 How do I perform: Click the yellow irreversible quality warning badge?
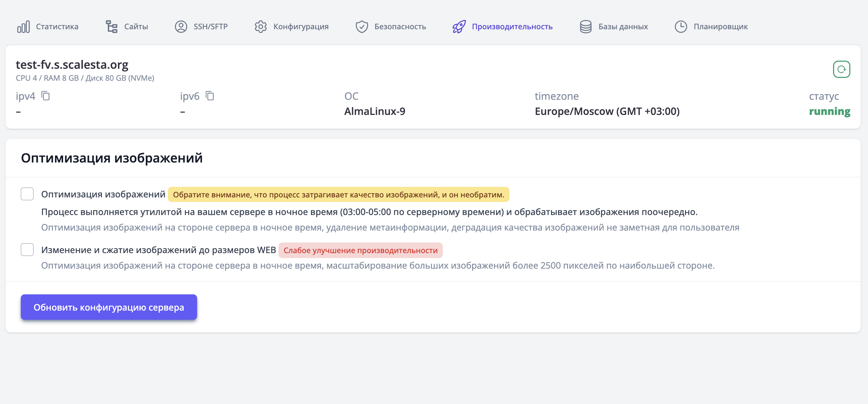[x=338, y=195]
